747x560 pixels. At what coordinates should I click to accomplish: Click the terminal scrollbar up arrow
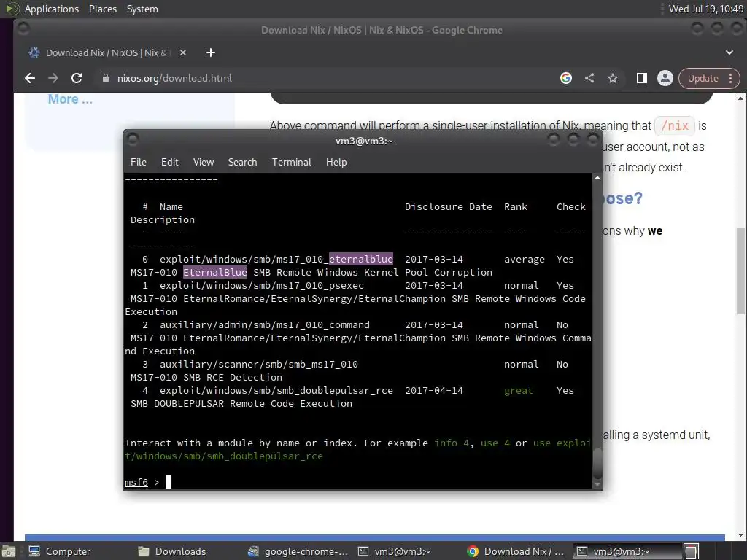[x=597, y=178]
